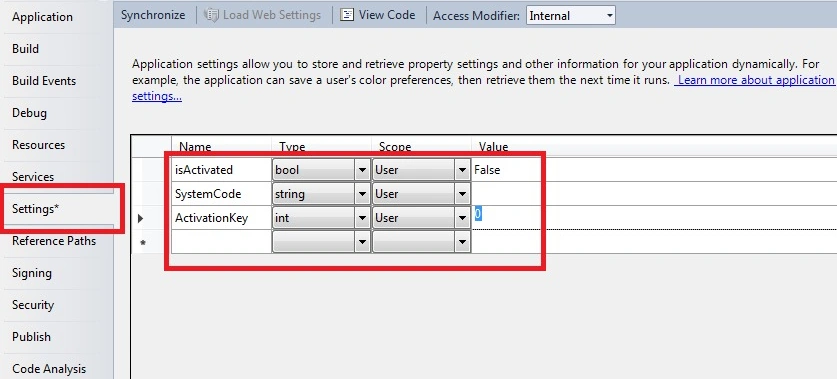Select the new row via its asterisk header

tap(151, 242)
